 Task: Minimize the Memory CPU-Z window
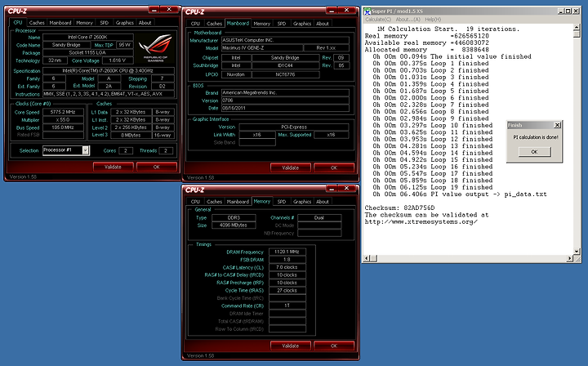click(332, 189)
